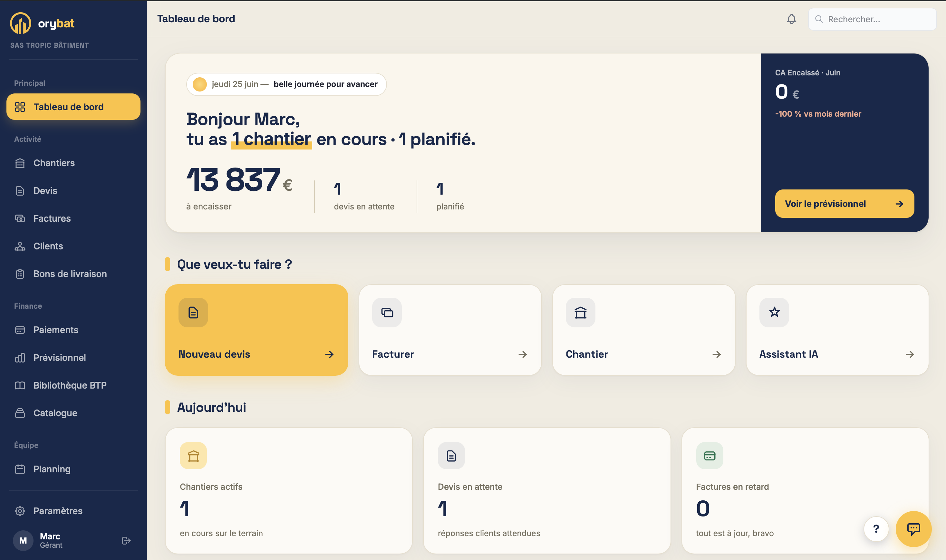Click arrow on Chantier quick action card
This screenshot has width=946, height=560.
(716, 354)
